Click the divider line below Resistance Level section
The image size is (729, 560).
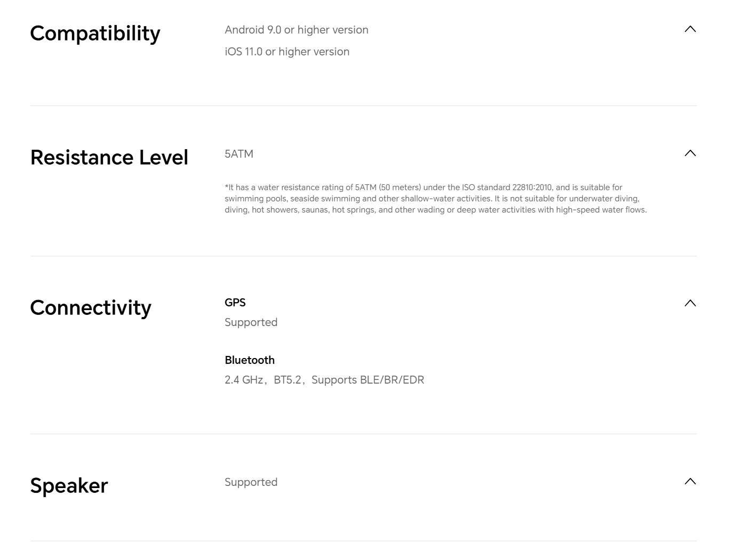pyautogui.click(x=364, y=256)
